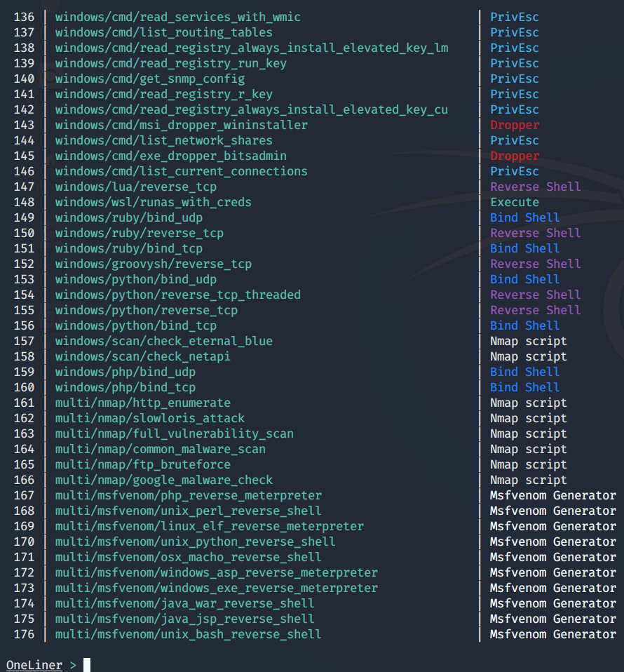Click line number 176

24,634
